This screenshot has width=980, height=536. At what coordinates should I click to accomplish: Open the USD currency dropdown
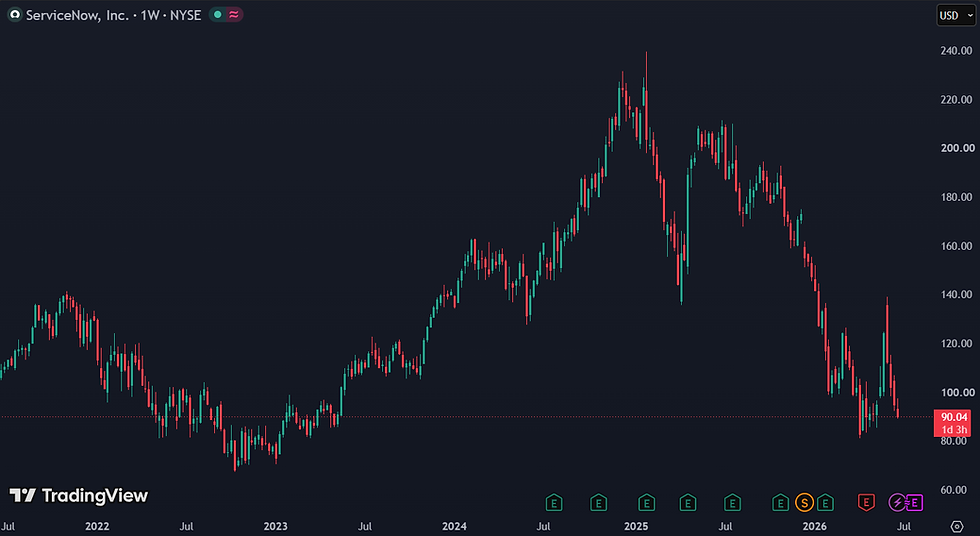tap(956, 15)
